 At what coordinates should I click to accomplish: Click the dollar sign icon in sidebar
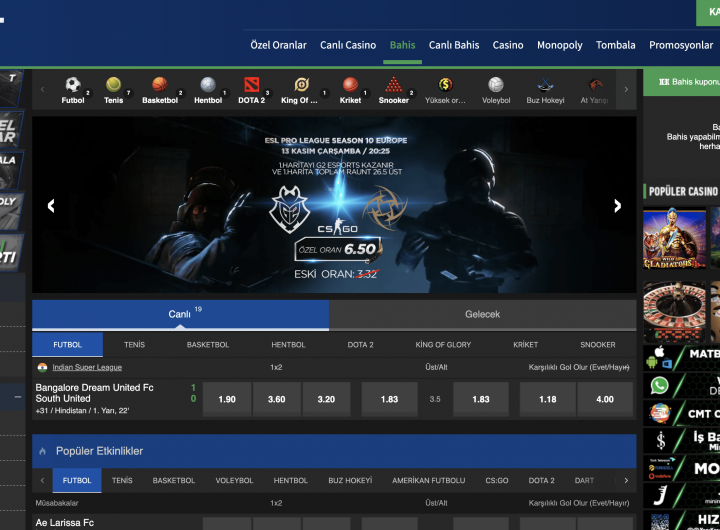[660, 440]
